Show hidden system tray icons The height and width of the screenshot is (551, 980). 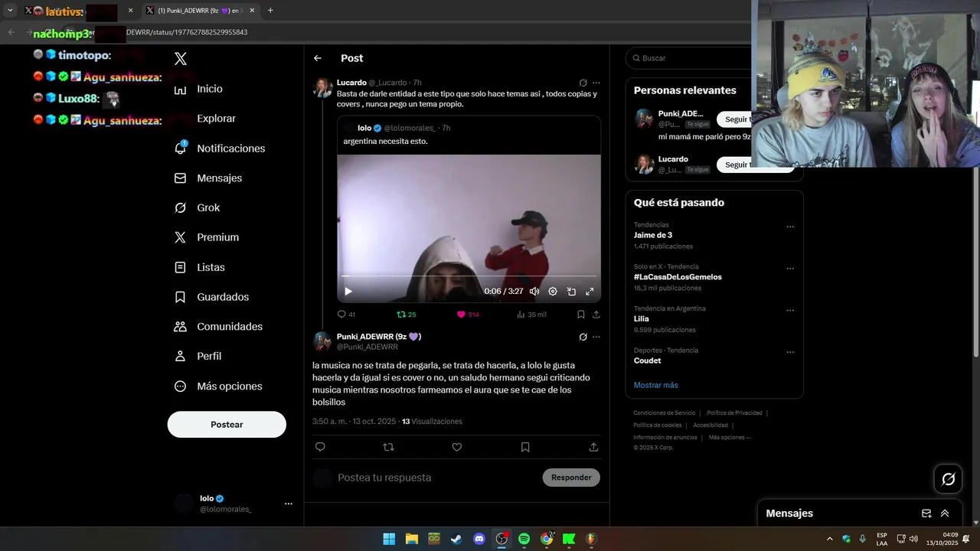[x=829, y=539]
